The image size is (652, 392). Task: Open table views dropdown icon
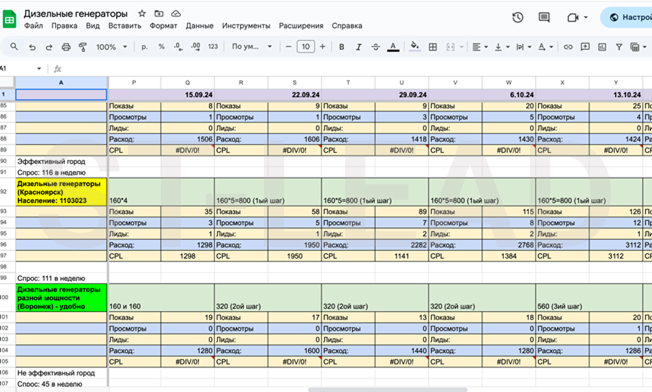click(x=638, y=47)
